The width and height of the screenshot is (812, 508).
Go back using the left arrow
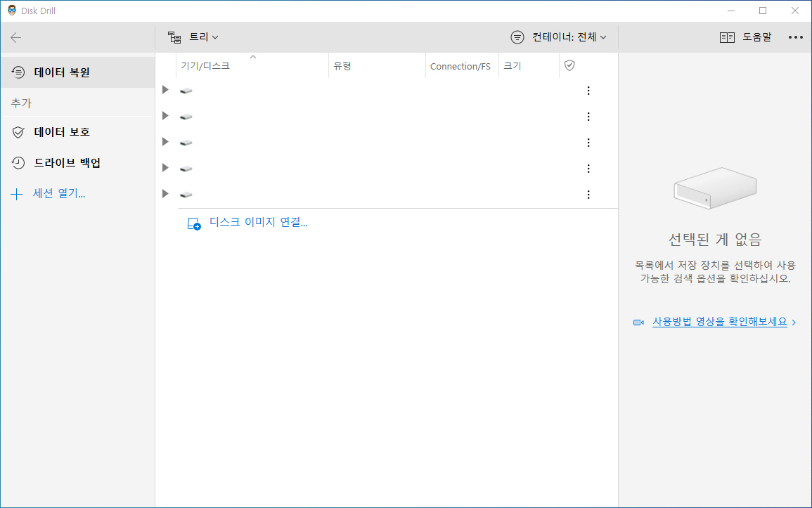pos(16,37)
